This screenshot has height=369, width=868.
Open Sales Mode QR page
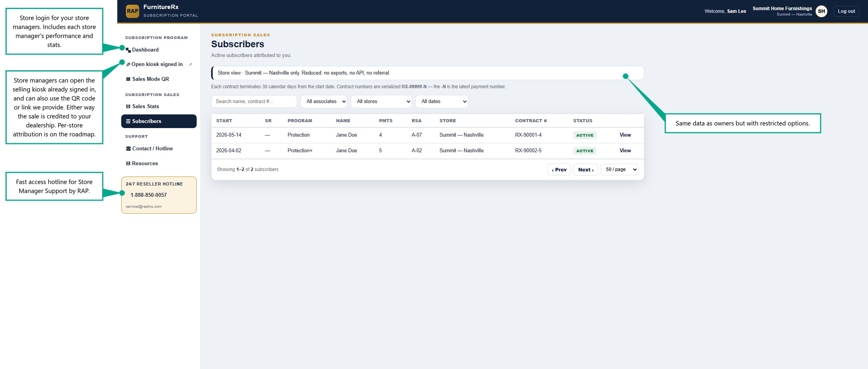(159, 79)
